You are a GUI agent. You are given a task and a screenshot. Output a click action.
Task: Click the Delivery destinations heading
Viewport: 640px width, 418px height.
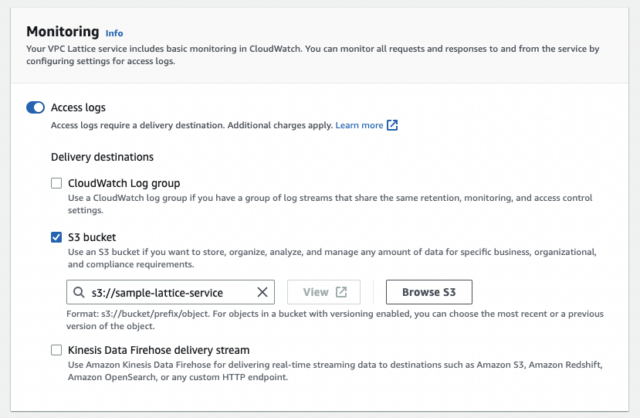pyautogui.click(x=102, y=157)
